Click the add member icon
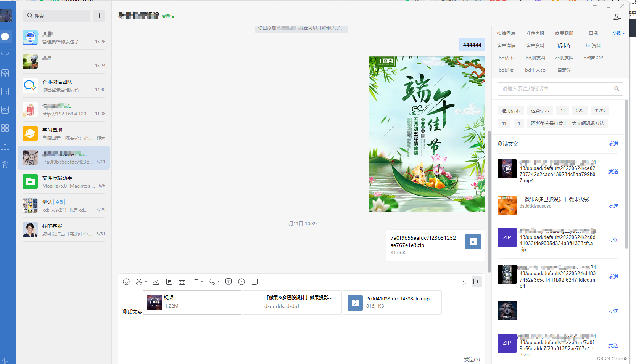Image resolution: width=636 pixels, height=364 pixels. click(x=617, y=17)
